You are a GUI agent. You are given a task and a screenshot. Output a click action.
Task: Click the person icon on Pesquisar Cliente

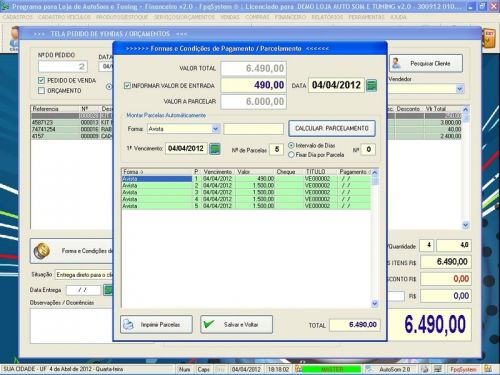coord(396,63)
